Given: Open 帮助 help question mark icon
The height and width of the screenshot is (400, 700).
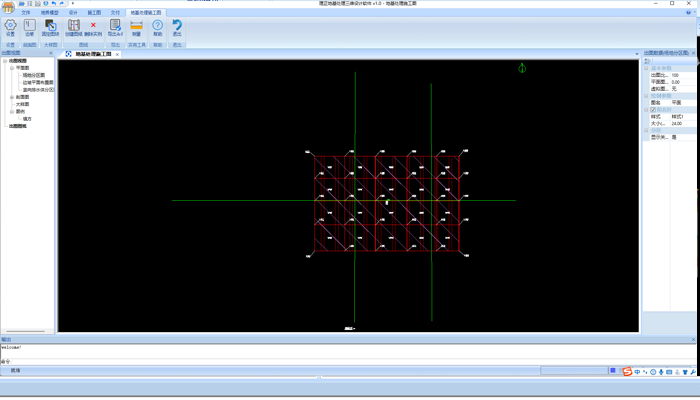Looking at the screenshot, I should click(x=157, y=26).
